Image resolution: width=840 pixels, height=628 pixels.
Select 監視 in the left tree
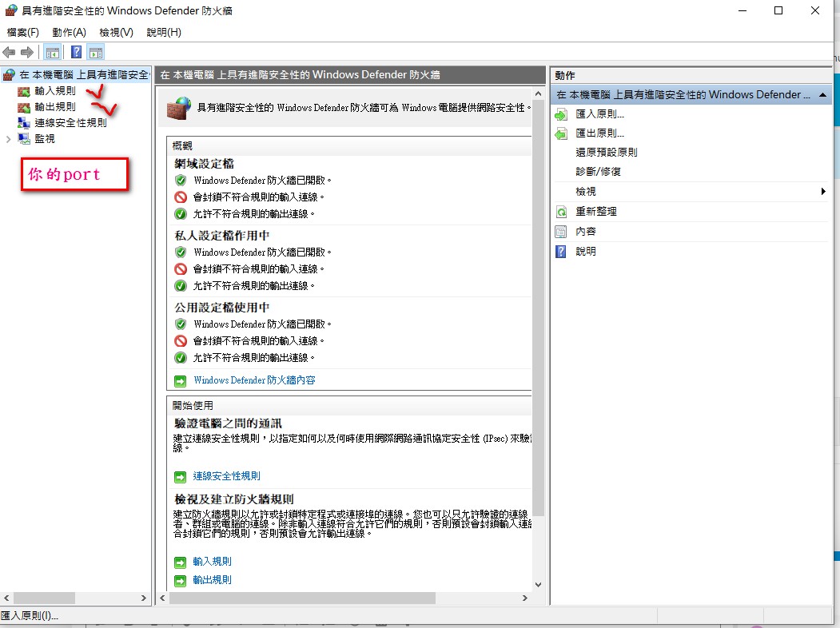[x=45, y=139]
